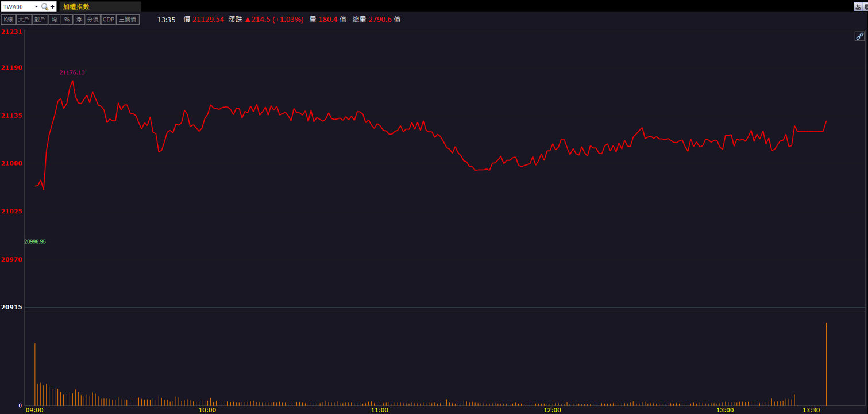Click the plus icon next to search

pos(52,7)
